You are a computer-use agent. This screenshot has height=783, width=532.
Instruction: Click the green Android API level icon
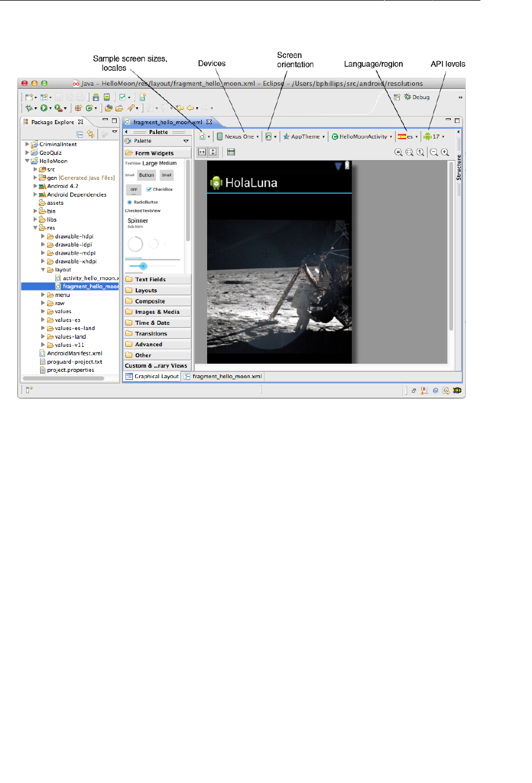click(x=428, y=137)
